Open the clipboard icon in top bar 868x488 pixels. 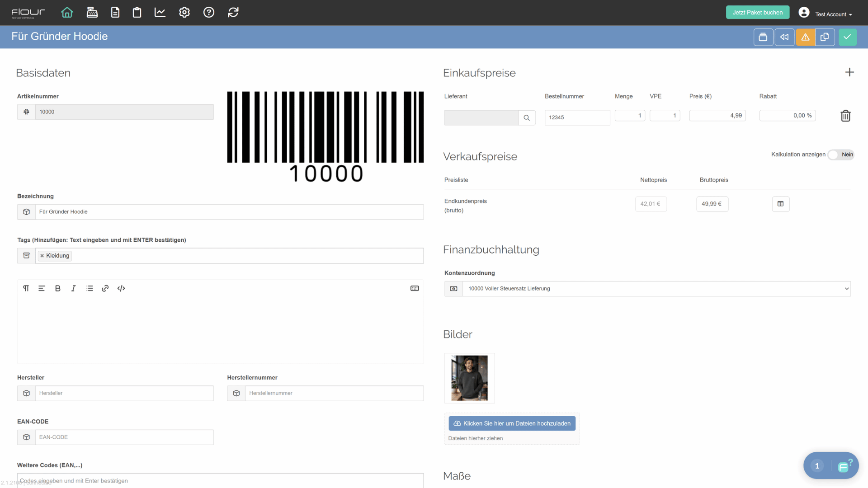(x=137, y=13)
